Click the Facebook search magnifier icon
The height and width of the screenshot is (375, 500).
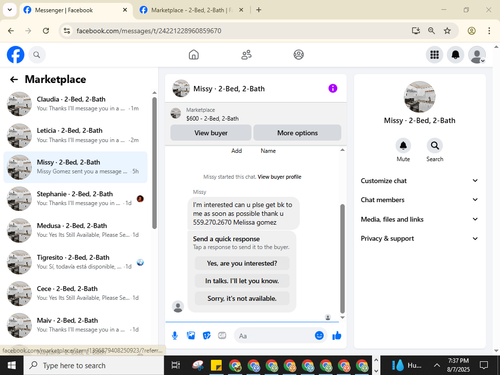coord(37,55)
